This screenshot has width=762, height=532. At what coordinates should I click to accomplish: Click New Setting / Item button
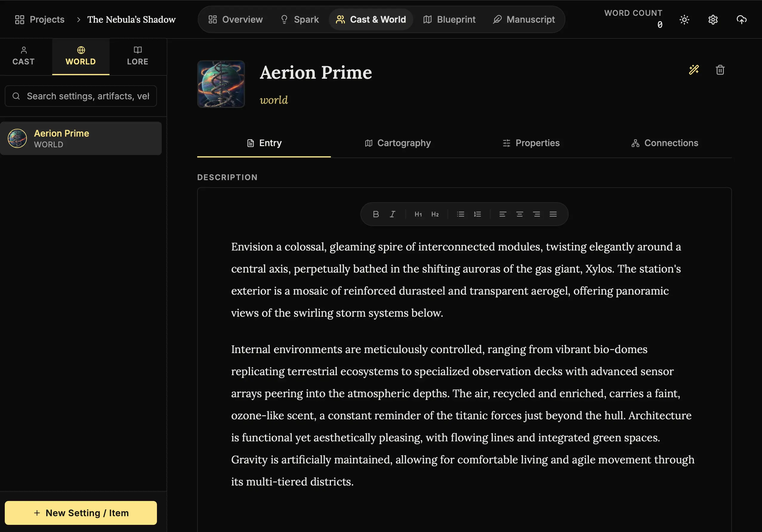(x=81, y=513)
